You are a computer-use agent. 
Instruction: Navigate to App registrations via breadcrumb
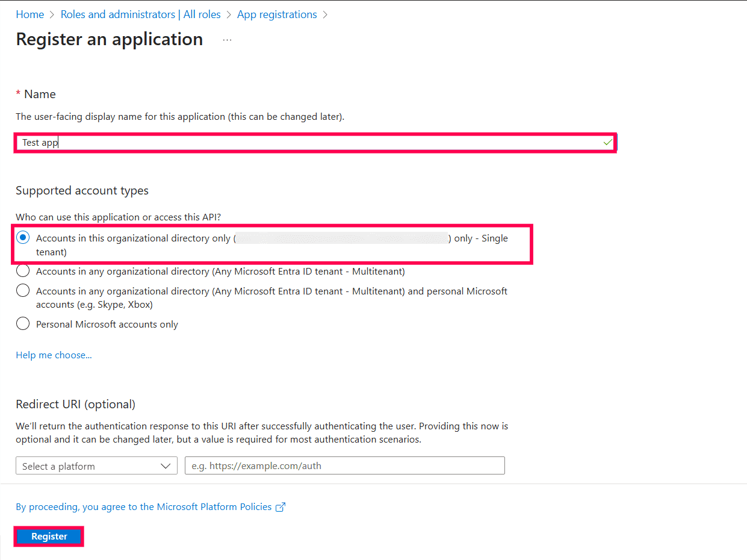277,14
